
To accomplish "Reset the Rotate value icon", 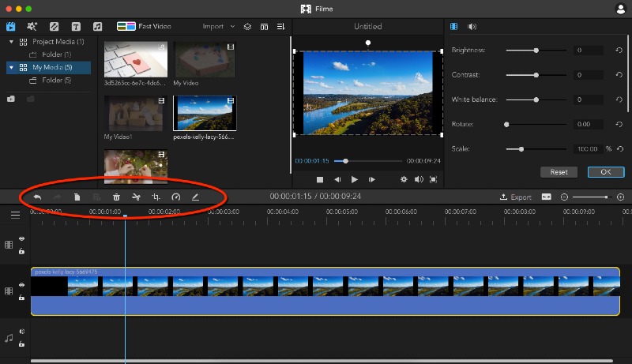I will pyautogui.click(x=619, y=124).
